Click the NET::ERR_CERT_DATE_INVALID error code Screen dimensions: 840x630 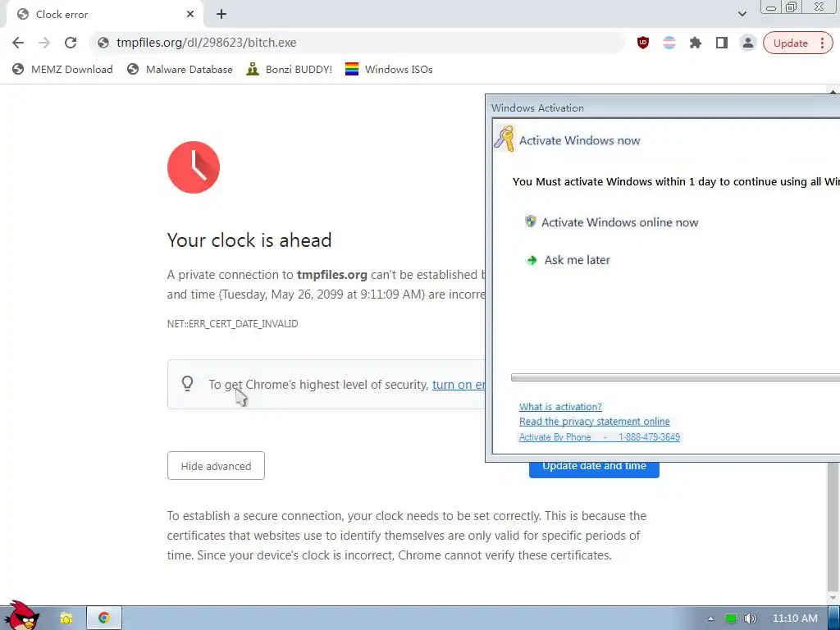232,323
